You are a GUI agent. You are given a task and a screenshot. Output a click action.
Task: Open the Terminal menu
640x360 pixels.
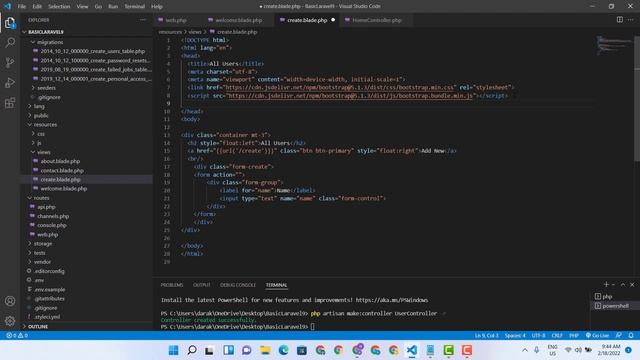[134, 7]
